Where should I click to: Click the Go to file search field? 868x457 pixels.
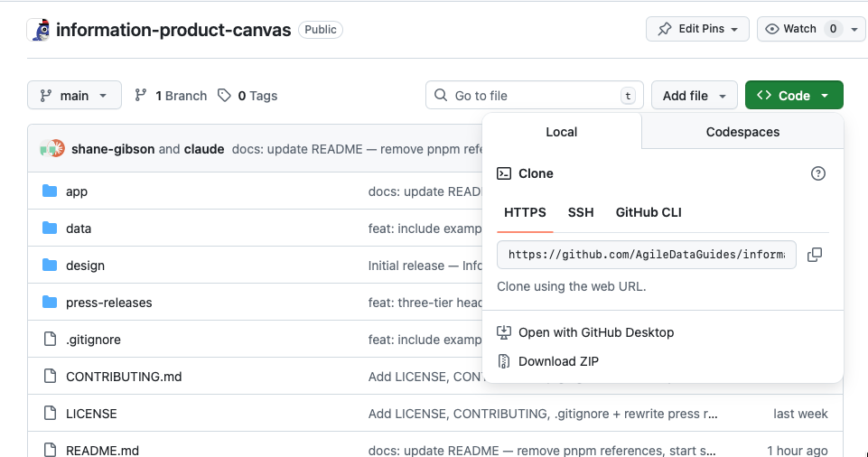(534, 95)
